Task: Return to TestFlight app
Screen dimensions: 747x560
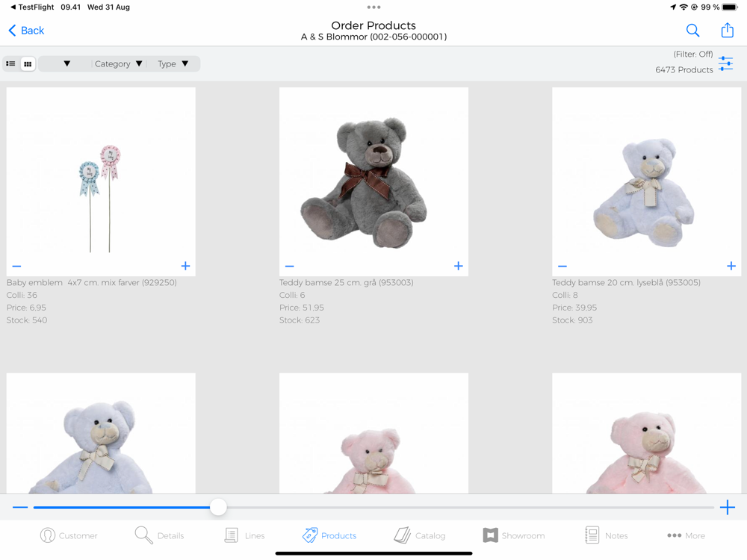Action: coord(32,7)
